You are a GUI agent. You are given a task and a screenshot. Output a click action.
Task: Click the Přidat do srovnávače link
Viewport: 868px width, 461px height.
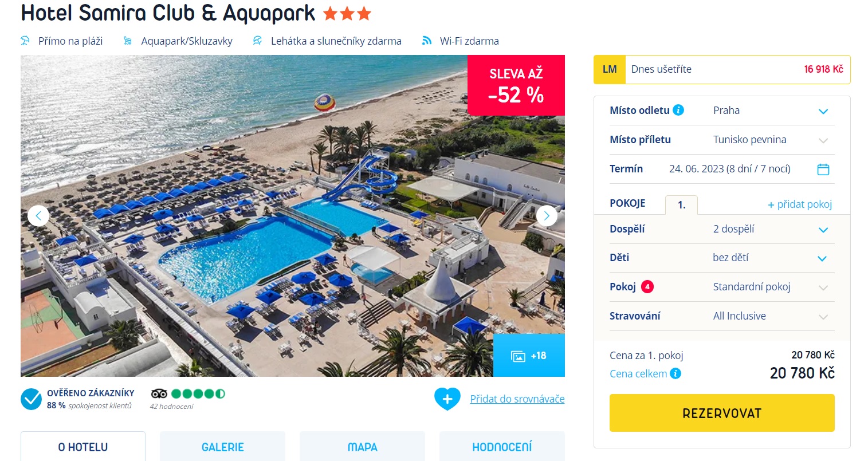(x=517, y=399)
